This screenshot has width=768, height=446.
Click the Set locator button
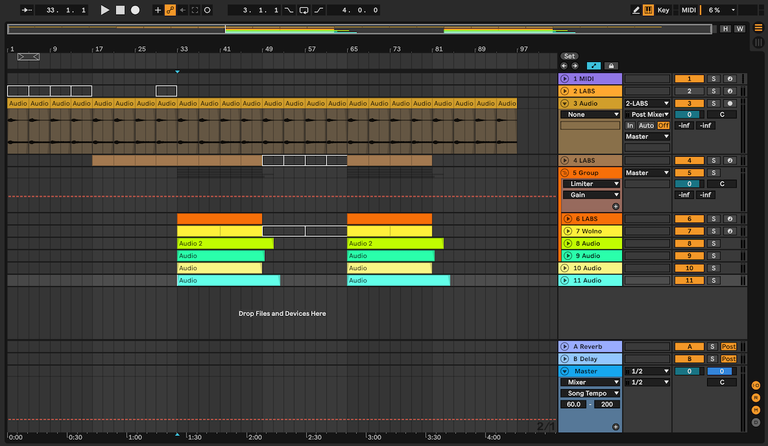click(569, 56)
